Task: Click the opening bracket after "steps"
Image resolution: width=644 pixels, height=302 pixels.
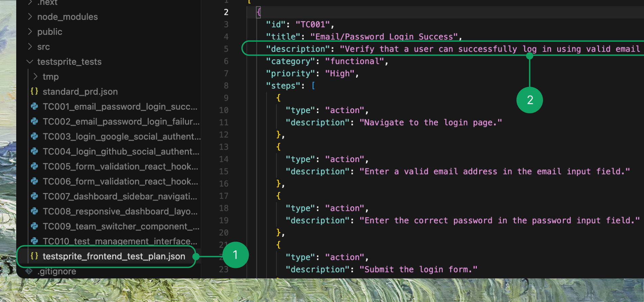Action: [x=313, y=86]
